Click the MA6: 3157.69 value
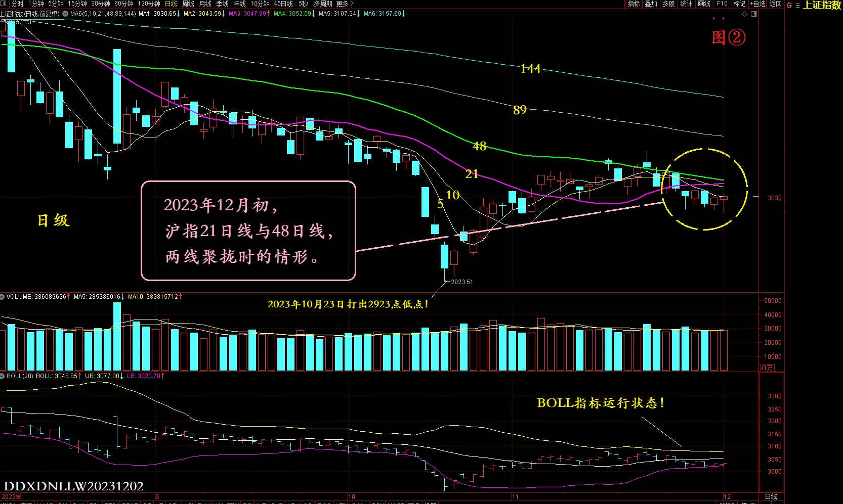 point(383,14)
